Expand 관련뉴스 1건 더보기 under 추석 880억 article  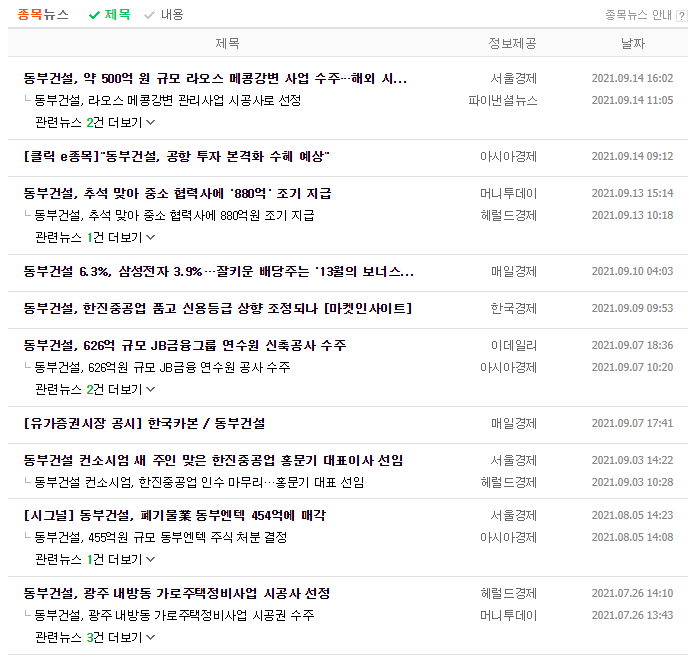pyautogui.click(x=95, y=237)
